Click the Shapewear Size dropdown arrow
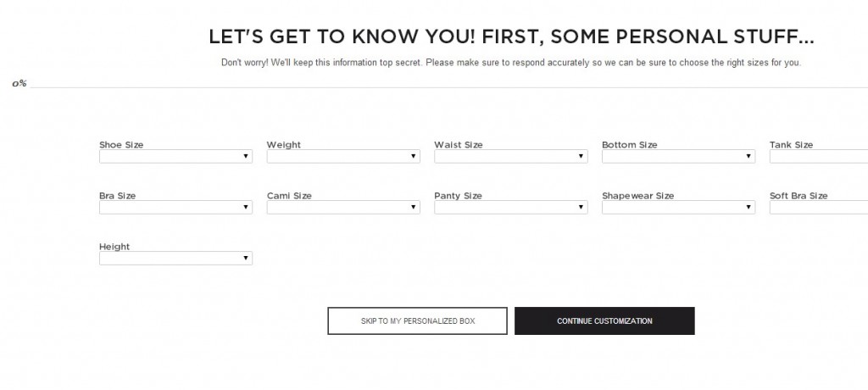Image resolution: width=868 pixels, height=390 pixels. [x=749, y=208]
